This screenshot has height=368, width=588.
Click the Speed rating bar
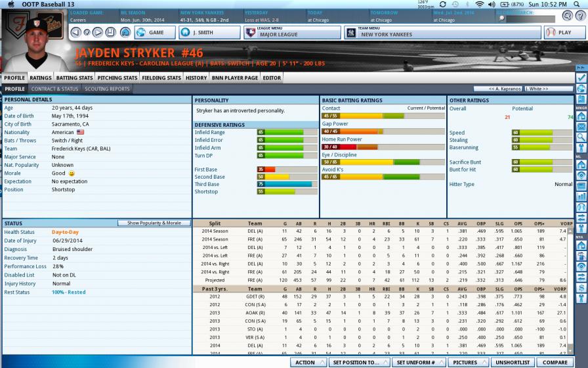[x=542, y=133]
